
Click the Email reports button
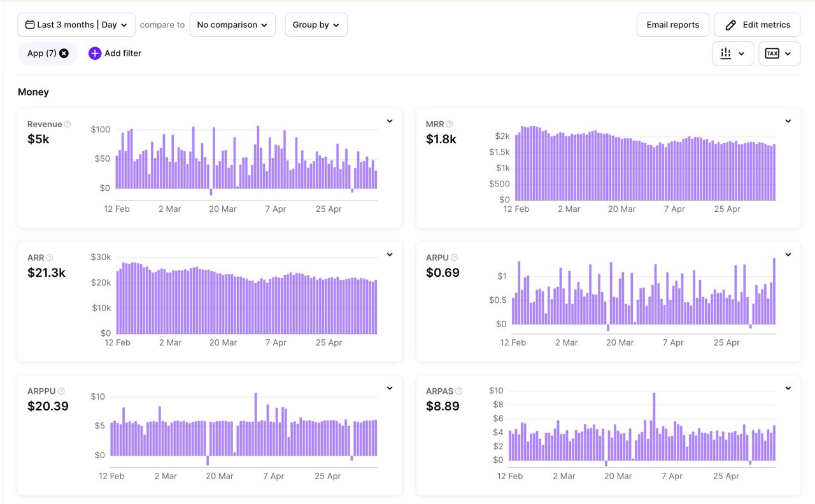672,25
